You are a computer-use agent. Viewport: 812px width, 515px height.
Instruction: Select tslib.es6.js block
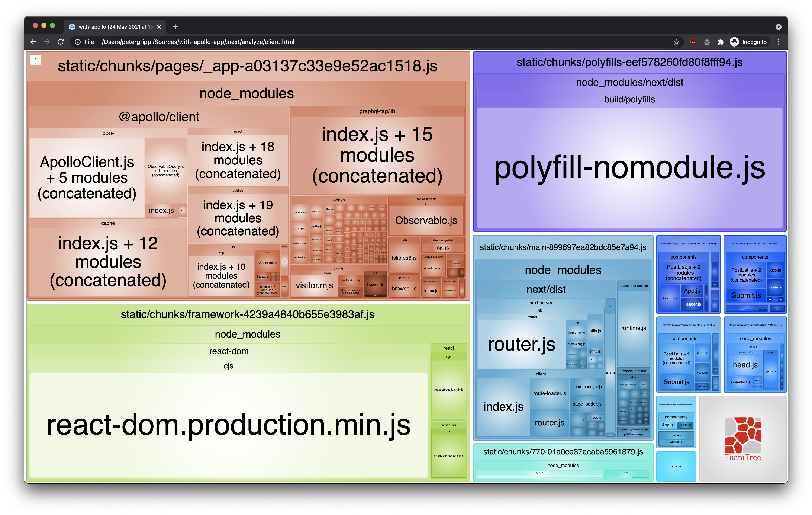pyautogui.click(x=404, y=258)
